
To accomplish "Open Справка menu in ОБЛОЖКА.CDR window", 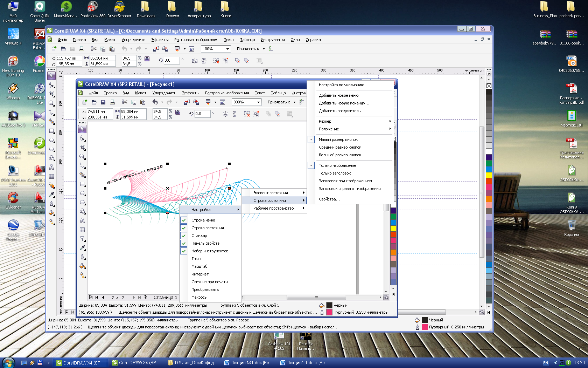I will tap(313, 40).
